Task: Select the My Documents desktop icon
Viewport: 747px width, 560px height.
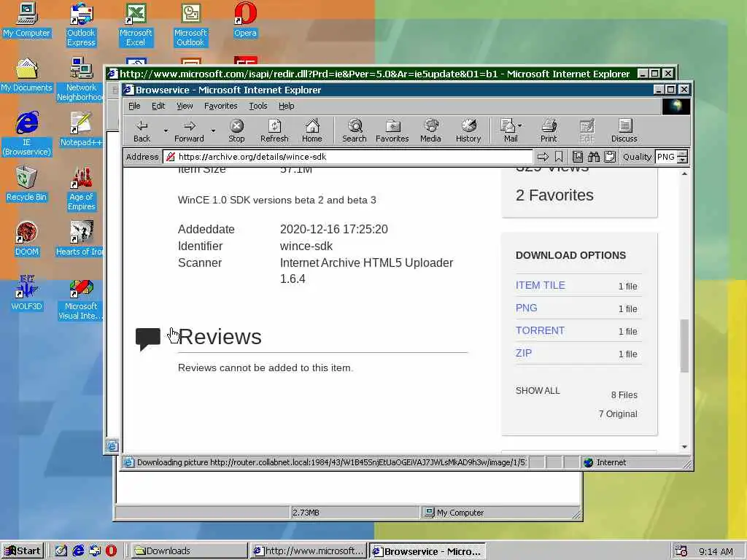Action: coord(27,75)
